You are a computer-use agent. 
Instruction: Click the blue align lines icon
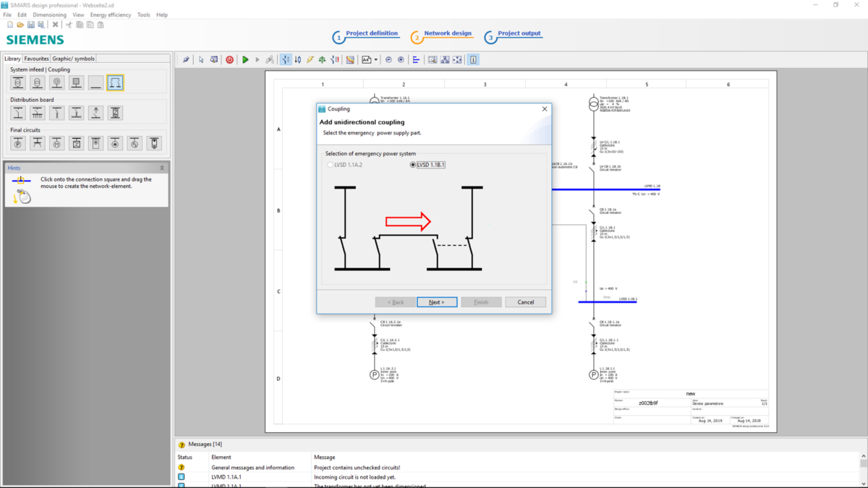coord(416,60)
